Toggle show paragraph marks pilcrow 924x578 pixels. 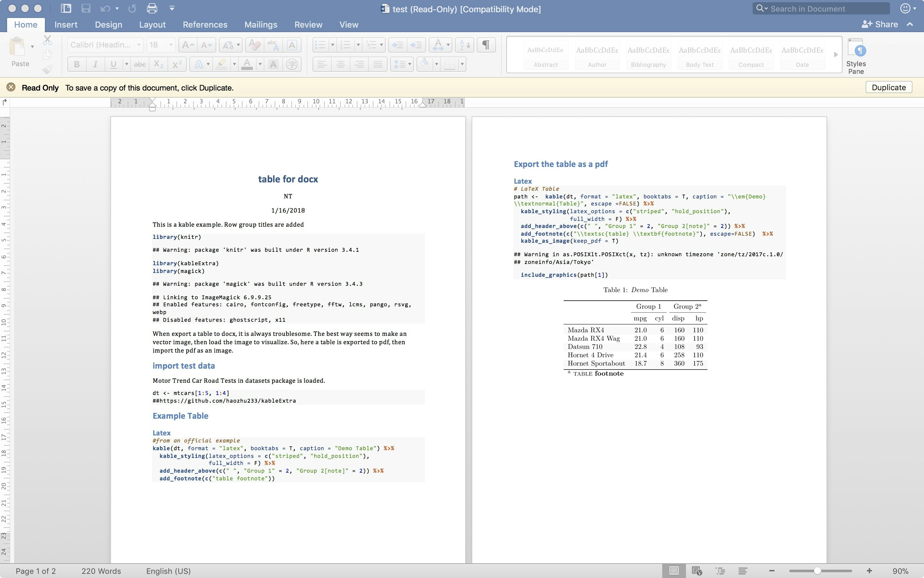[486, 45]
